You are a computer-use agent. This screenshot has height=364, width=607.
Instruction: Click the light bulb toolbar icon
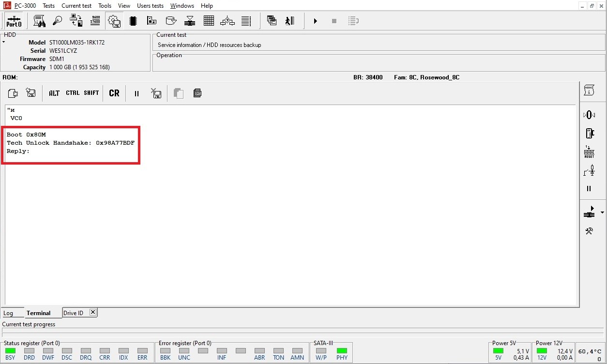click(58, 21)
